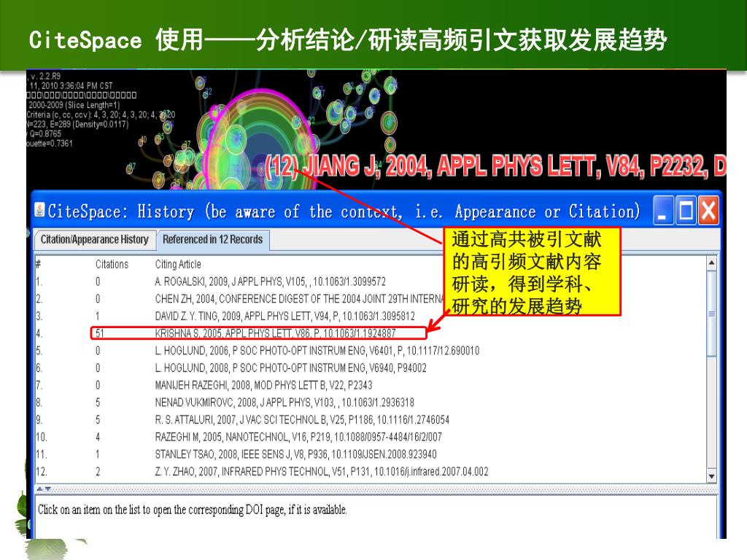
Task: Select L. HOGLUND 2006 citing article
Action: click(x=317, y=351)
